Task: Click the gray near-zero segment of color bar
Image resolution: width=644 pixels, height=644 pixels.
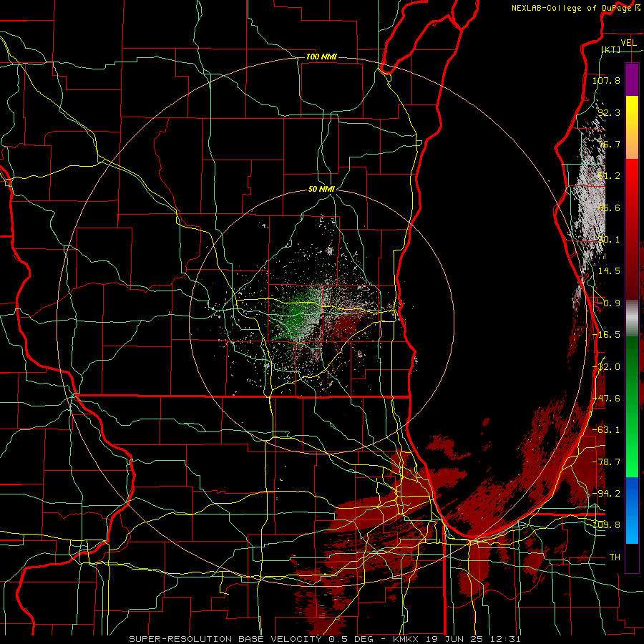Action: coord(632,318)
